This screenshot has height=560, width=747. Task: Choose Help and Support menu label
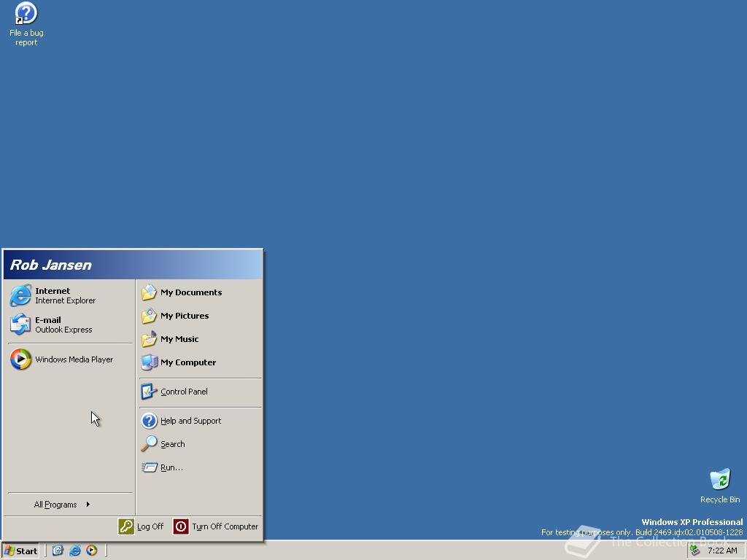point(190,421)
